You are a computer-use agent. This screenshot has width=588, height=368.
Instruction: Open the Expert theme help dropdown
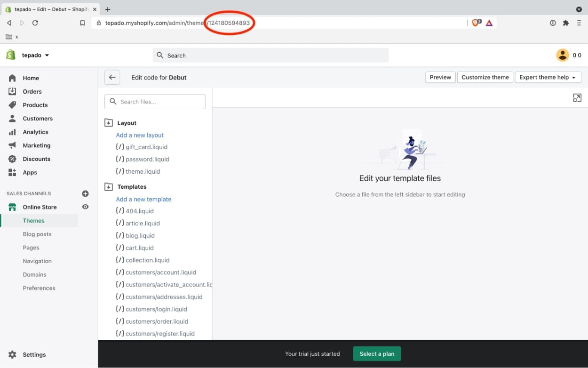pyautogui.click(x=548, y=77)
